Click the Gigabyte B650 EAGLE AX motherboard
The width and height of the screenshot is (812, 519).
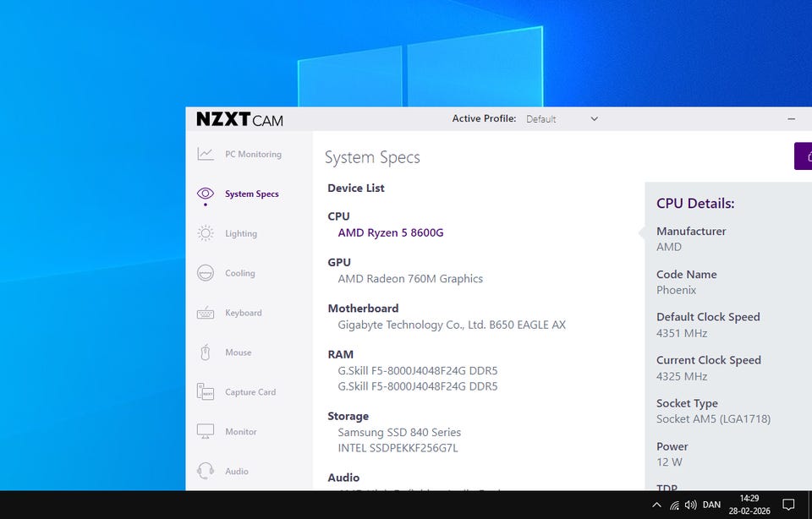coord(452,325)
